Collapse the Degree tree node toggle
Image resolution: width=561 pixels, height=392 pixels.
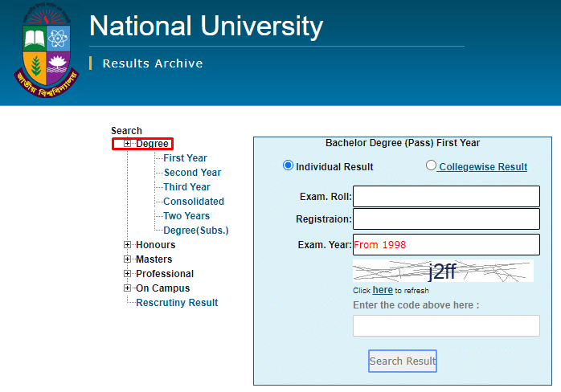point(127,144)
